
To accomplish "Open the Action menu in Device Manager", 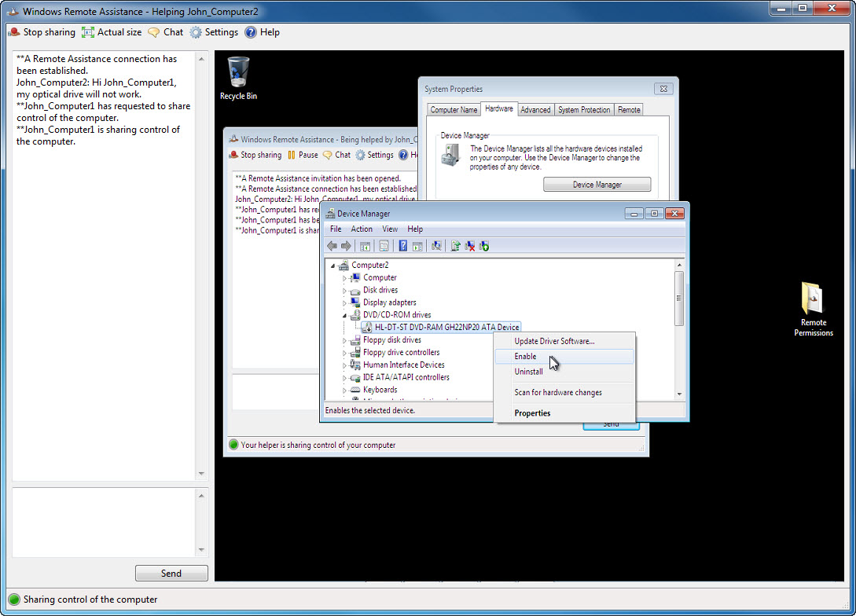I will (362, 229).
